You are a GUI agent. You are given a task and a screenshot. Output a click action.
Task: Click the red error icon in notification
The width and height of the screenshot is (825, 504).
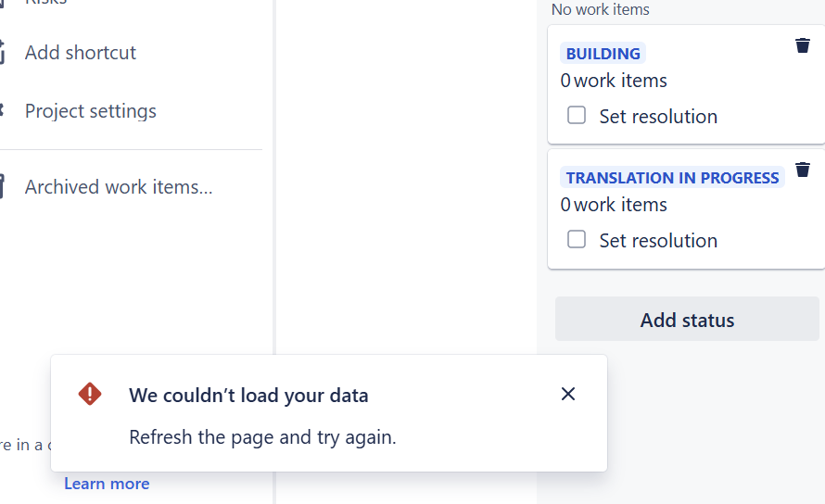90,394
